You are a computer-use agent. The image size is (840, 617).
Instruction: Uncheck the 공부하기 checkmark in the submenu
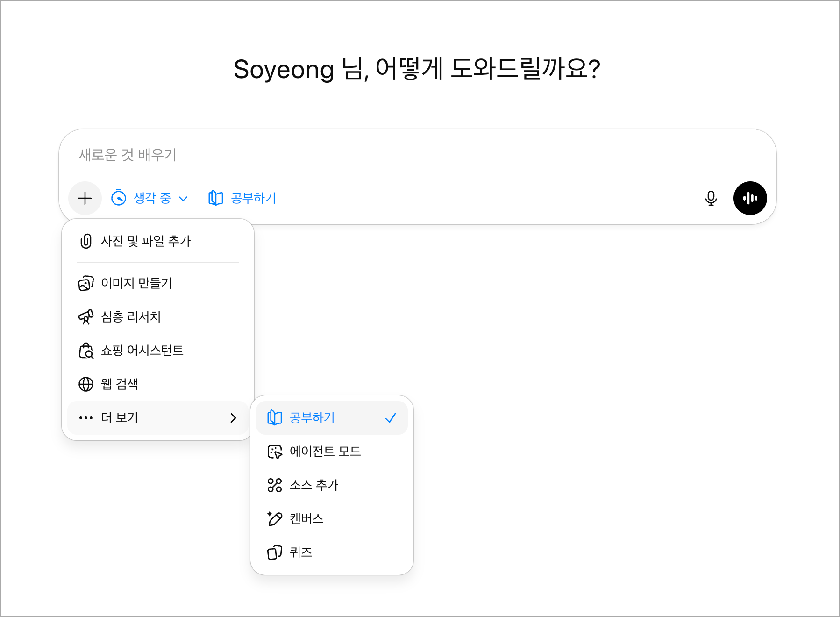pyautogui.click(x=391, y=418)
